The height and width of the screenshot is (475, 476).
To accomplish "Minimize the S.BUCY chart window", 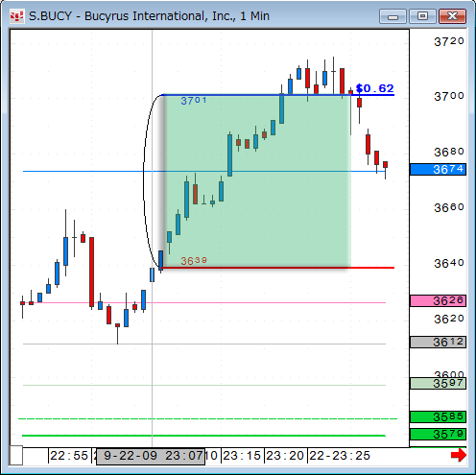I will tap(393, 16).
